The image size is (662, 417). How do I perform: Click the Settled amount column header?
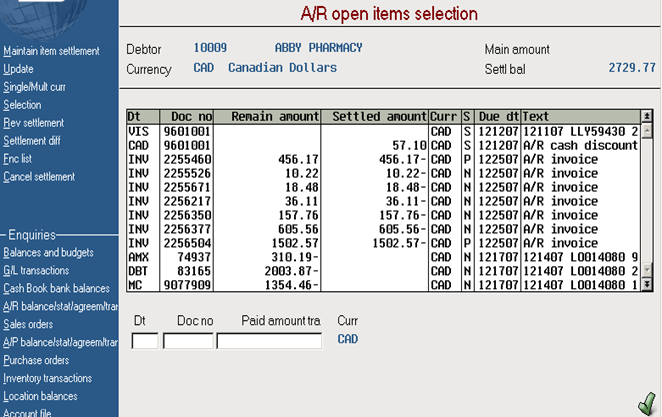point(375,116)
